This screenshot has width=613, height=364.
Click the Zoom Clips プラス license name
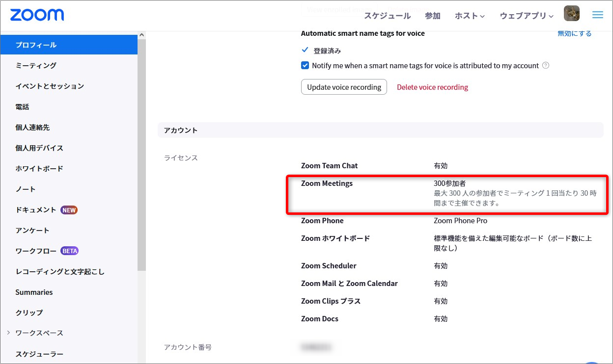pos(331,301)
